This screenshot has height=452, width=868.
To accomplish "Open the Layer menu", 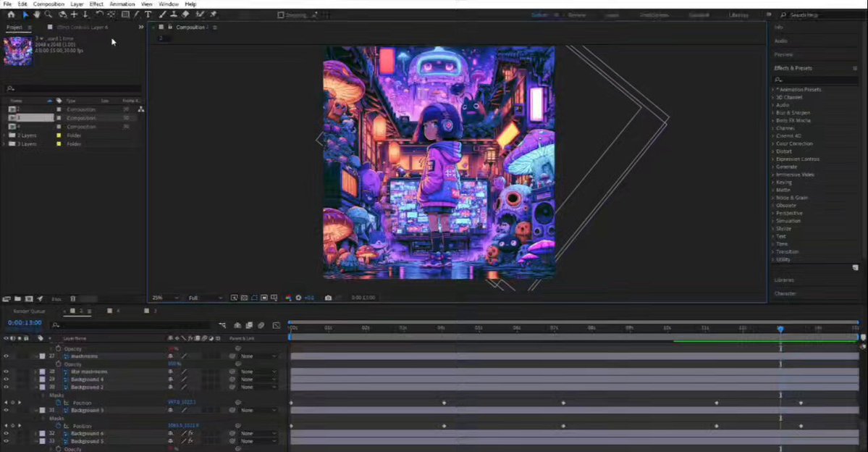I will coord(77,4).
